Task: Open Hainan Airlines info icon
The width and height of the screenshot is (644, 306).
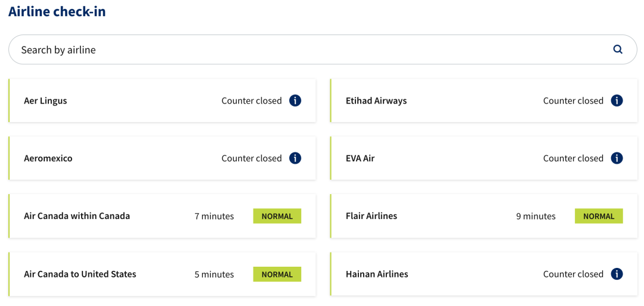Action: 617,274
